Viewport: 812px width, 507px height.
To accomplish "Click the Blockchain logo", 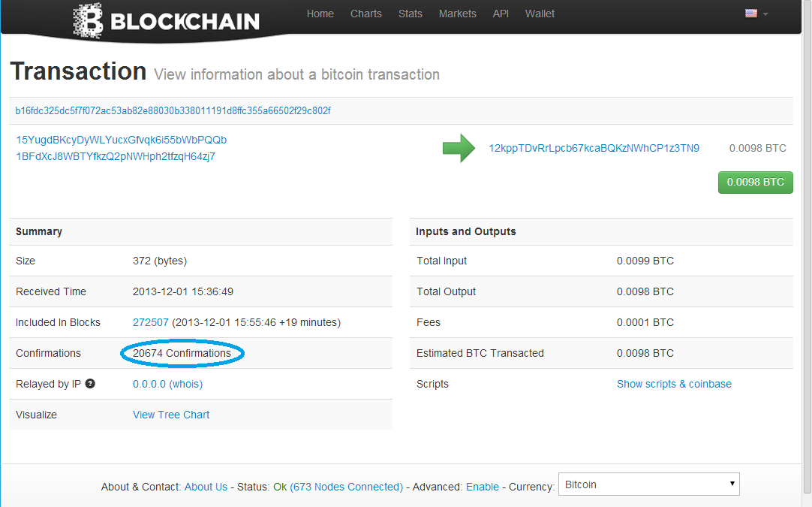I will point(167,21).
